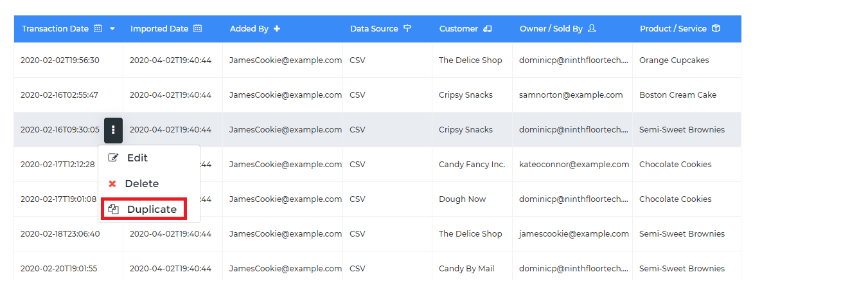Click the Product / Service column header

pos(673,28)
